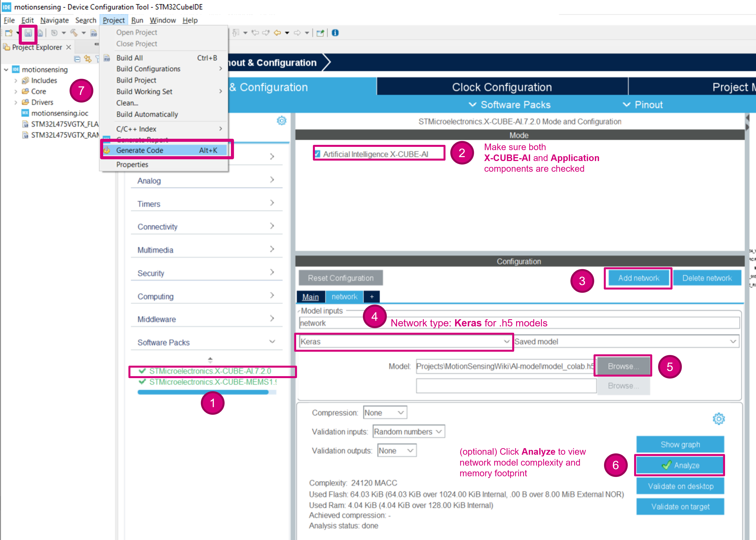Expand the Multimedia category
756x540 pixels.
coord(206,250)
